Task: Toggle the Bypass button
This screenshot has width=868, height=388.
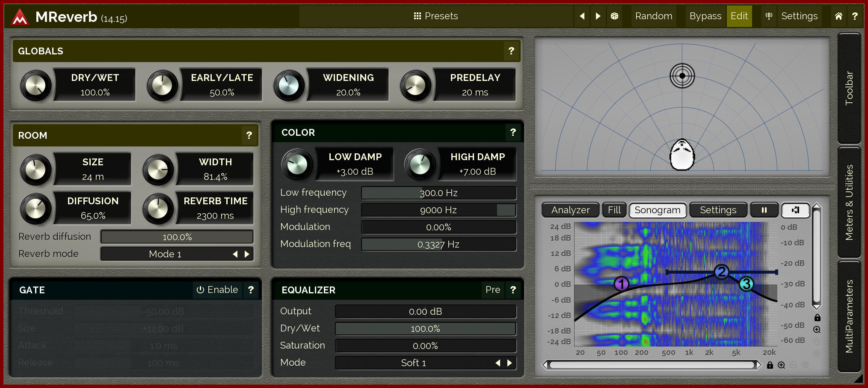Action: coord(705,16)
